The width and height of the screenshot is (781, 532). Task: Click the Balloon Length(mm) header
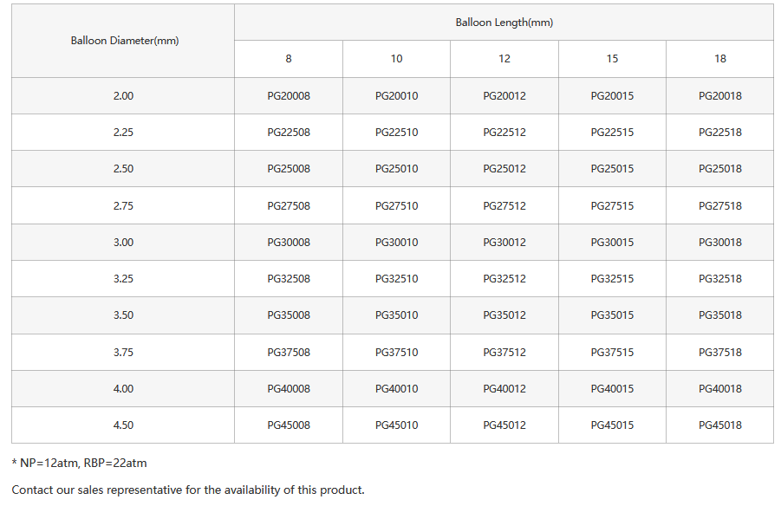[504, 23]
